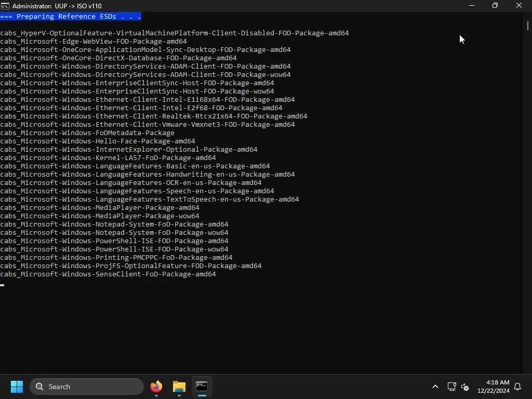This screenshot has height=399, width=532.
Task: Click LanguageFeatures Speech en-us line
Action: tap(137, 191)
